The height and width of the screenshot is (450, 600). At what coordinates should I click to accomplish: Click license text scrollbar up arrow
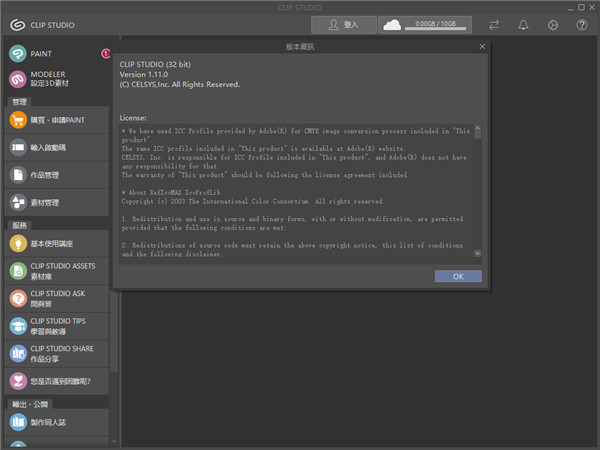pyautogui.click(x=478, y=127)
